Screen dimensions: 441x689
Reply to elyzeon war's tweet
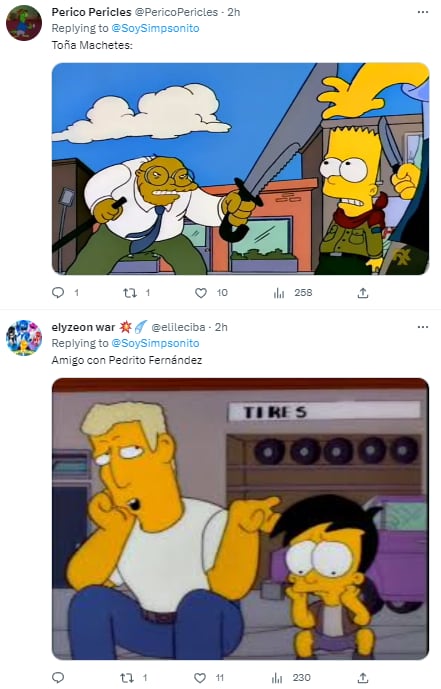click(x=58, y=678)
